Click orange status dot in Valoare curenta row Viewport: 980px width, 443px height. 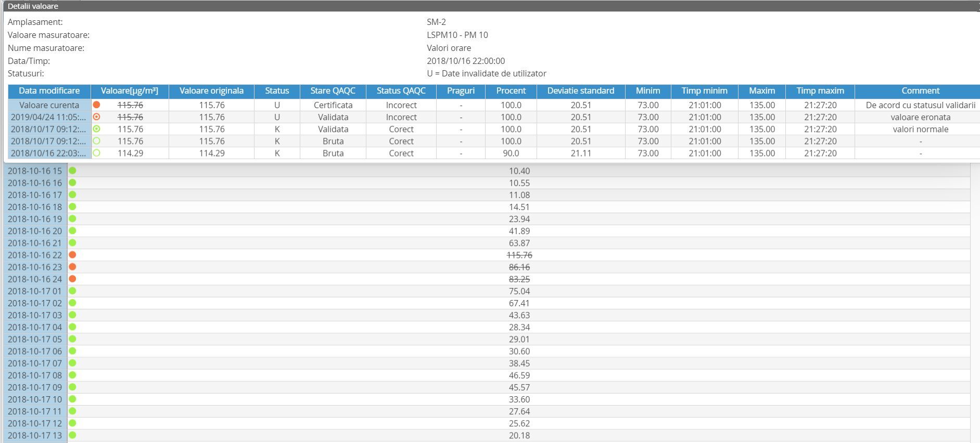96,105
